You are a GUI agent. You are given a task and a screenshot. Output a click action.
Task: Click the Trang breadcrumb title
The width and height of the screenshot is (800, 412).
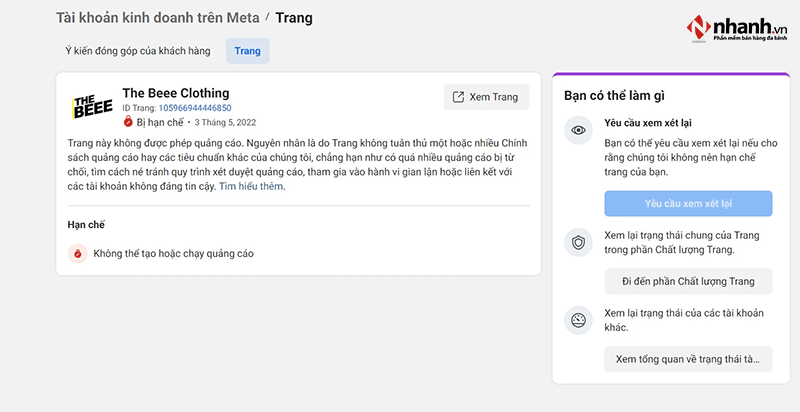coord(294,18)
